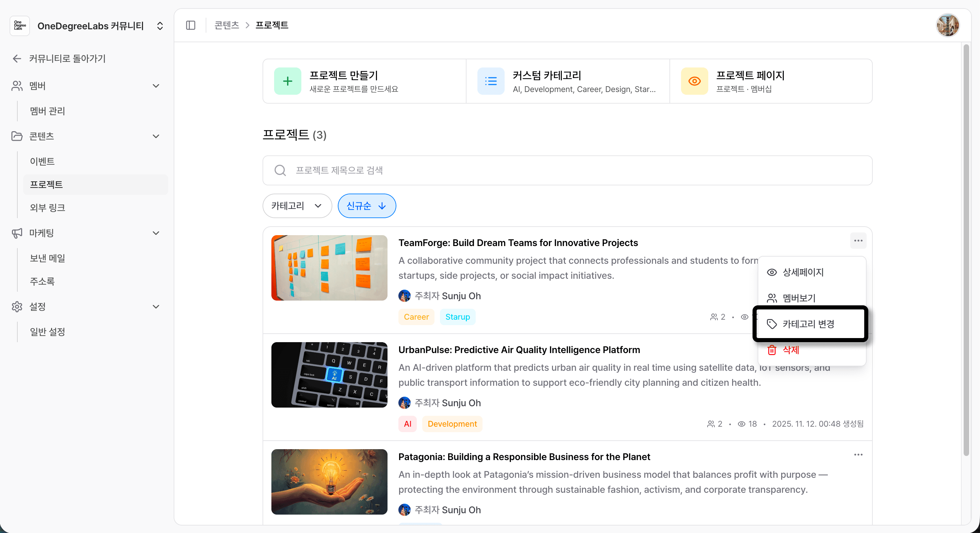Click the TeamForge member count icon
This screenshot has width=980, height=533.
pos(714,317)
